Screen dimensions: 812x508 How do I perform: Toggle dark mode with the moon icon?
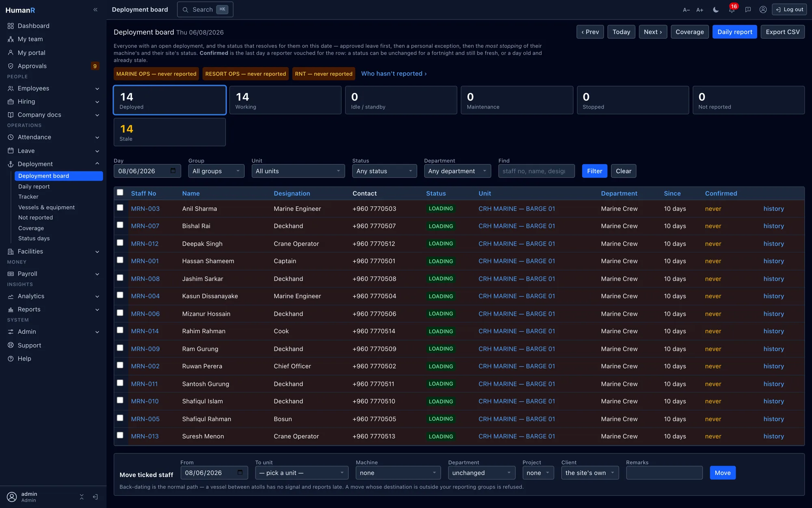716,10
